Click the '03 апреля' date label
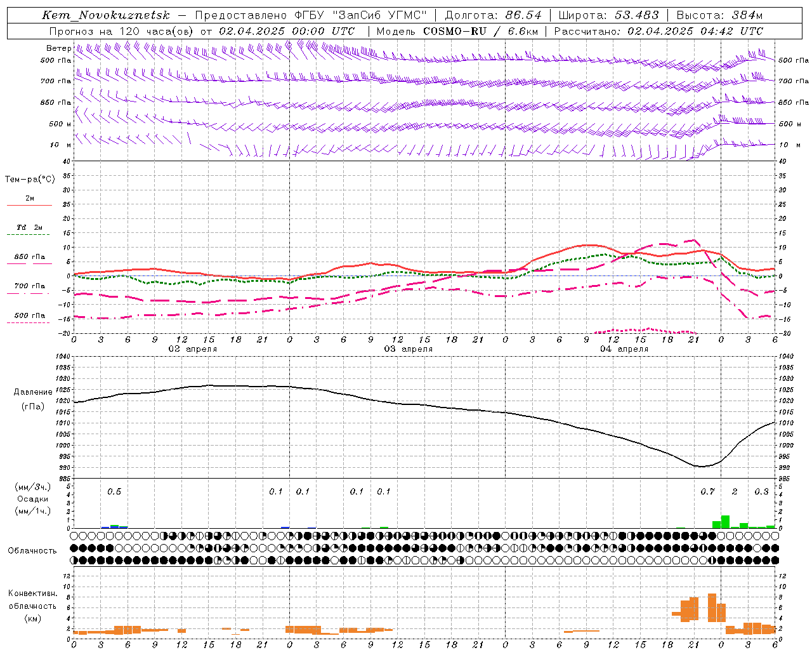Screen dimensions: 812x650 (408, 349)
